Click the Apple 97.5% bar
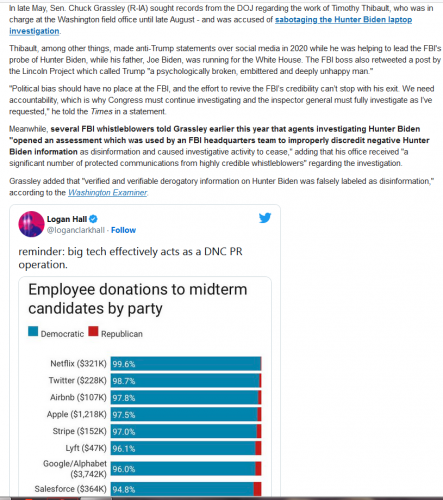Screen dimensions: 443x500 pos(186,414)
